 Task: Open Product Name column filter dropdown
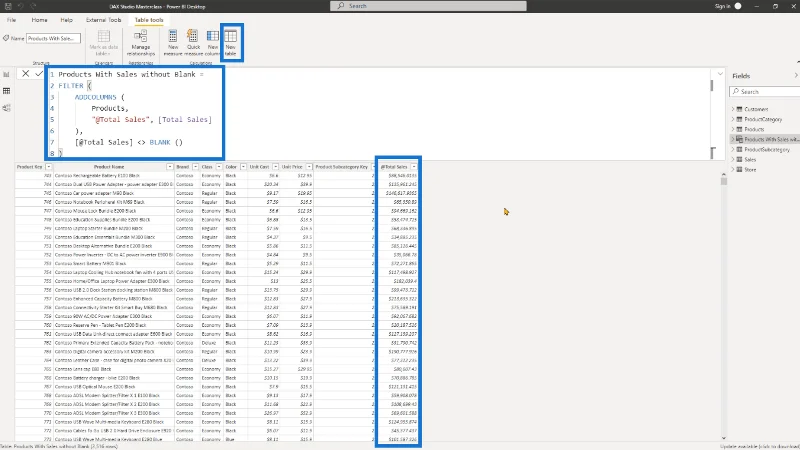pos(170,167)
